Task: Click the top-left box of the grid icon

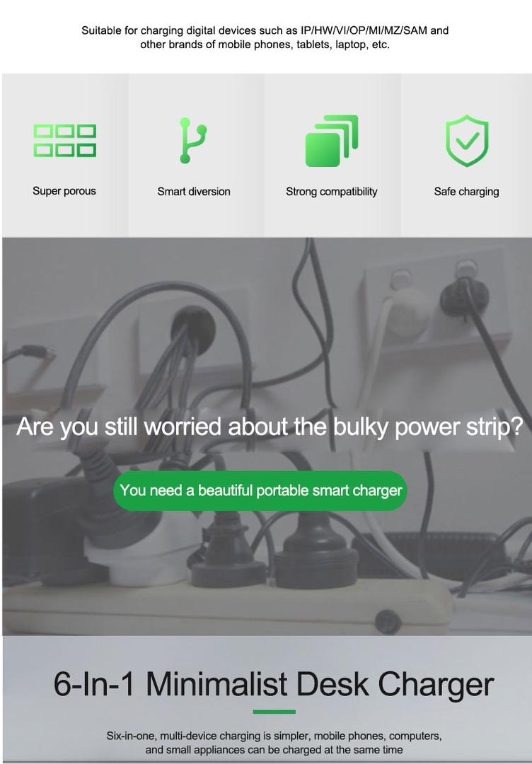Action: point(43,131)
